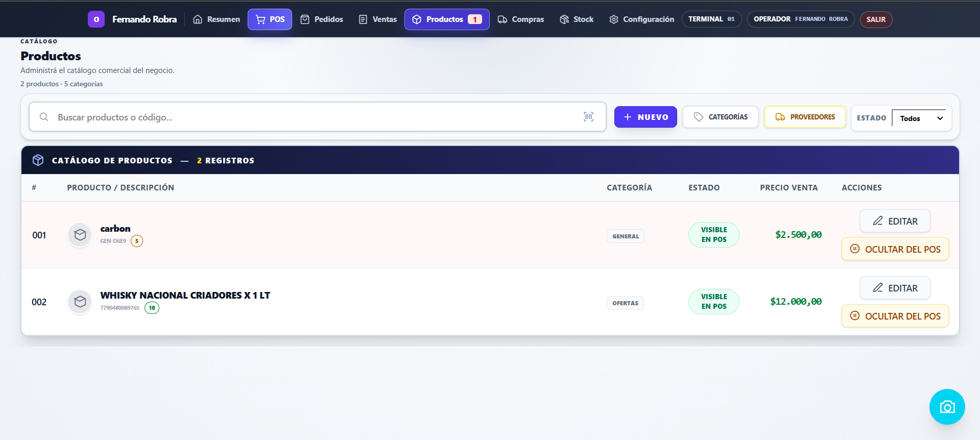Go to the Stock section
Screen dimensions: 980x440
click(577, 19)
